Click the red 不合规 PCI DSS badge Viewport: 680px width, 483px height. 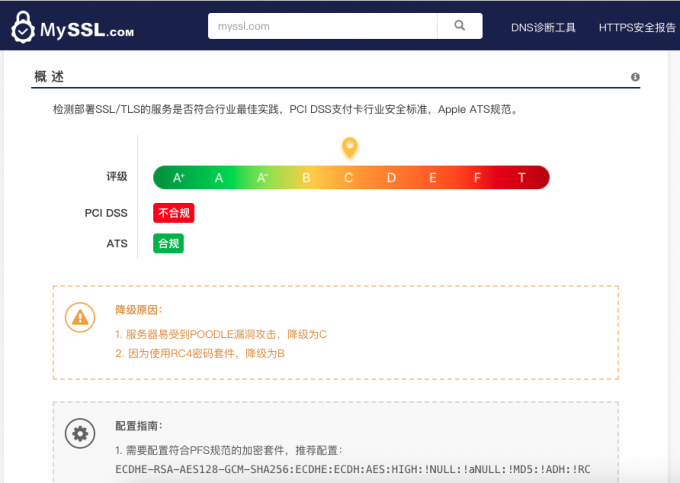pos(173,213)
